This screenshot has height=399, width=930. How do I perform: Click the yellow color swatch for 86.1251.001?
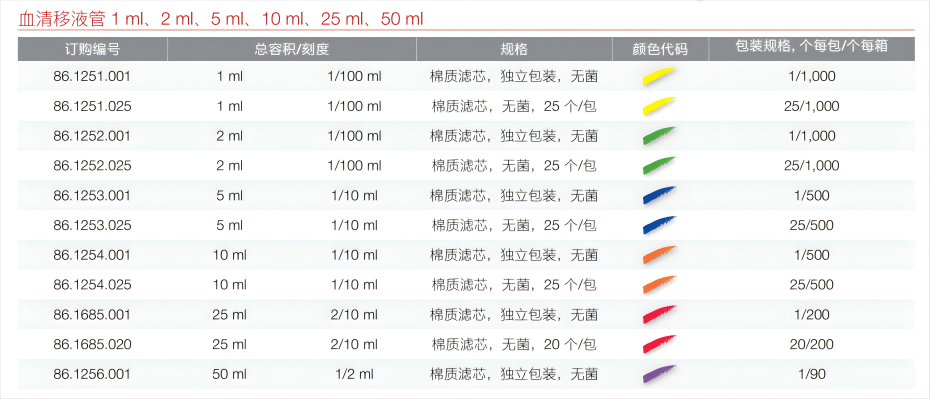coord(659,76)
